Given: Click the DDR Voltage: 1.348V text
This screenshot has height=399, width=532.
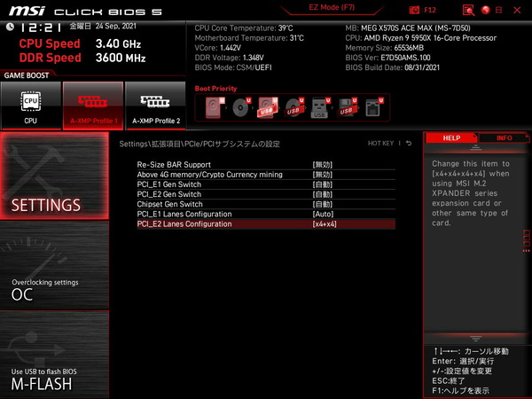Looking at the screenshot, I should click(x=229, y=58).
